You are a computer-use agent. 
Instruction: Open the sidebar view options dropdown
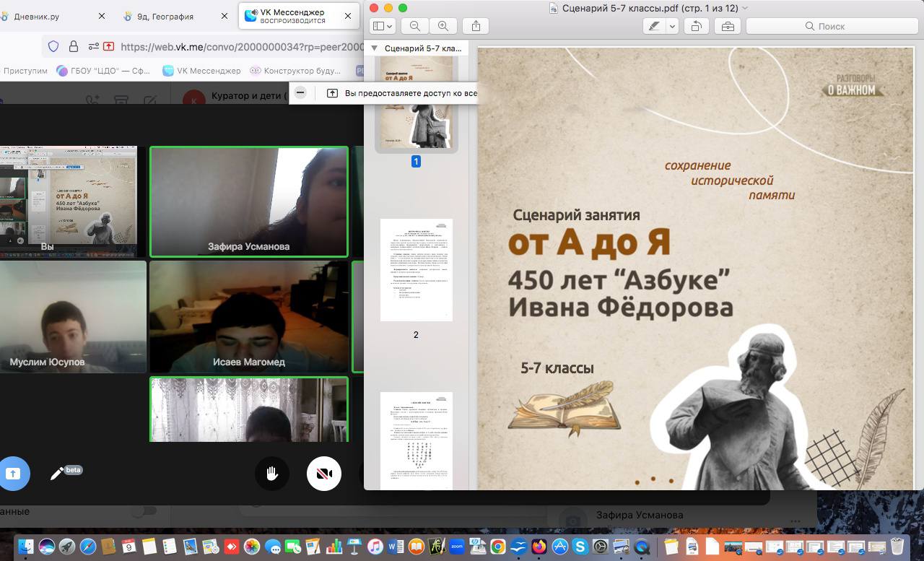pos(382,26)
